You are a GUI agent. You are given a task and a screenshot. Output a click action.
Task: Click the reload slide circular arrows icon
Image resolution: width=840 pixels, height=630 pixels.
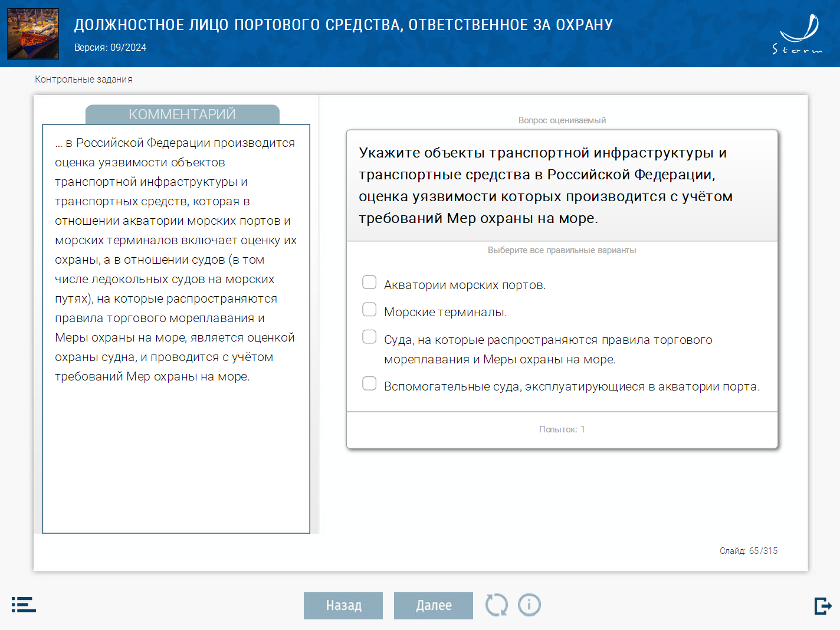tap(496, 605)
